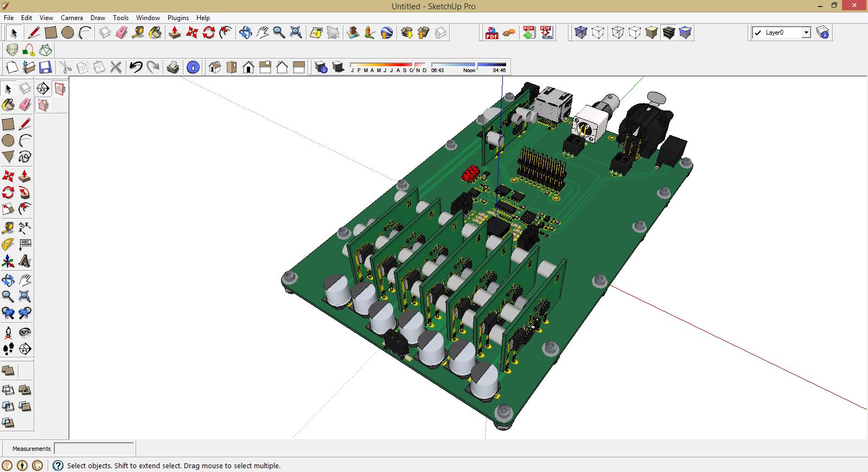This screenshot has width=868, height=472.
Task: Toggle Display Section Planes
Action: pyautogui.click(x=60, y=88)
